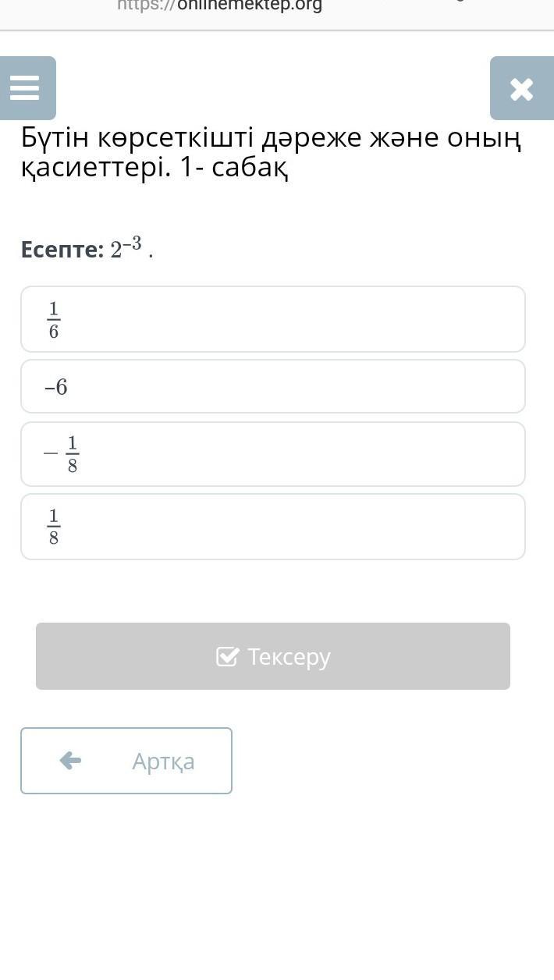Viewport: 554px width, 980px height.
Task: Click the left arrow icon beside Артқа
Action: point(70,761)
